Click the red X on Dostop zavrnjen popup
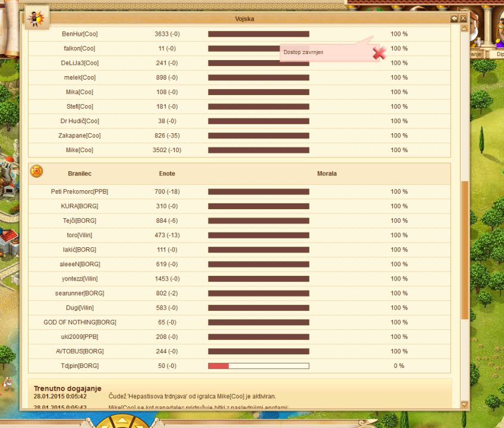 [379, 53]
